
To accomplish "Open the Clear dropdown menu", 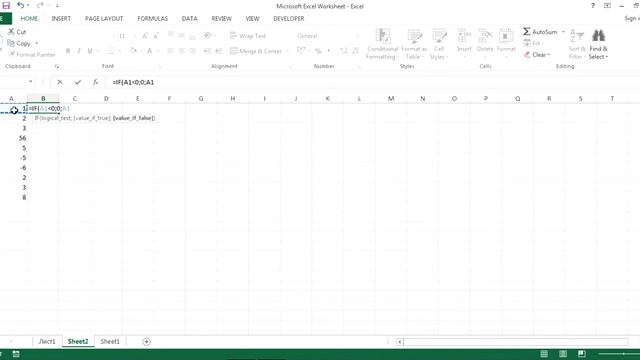I will pos(537,55).
